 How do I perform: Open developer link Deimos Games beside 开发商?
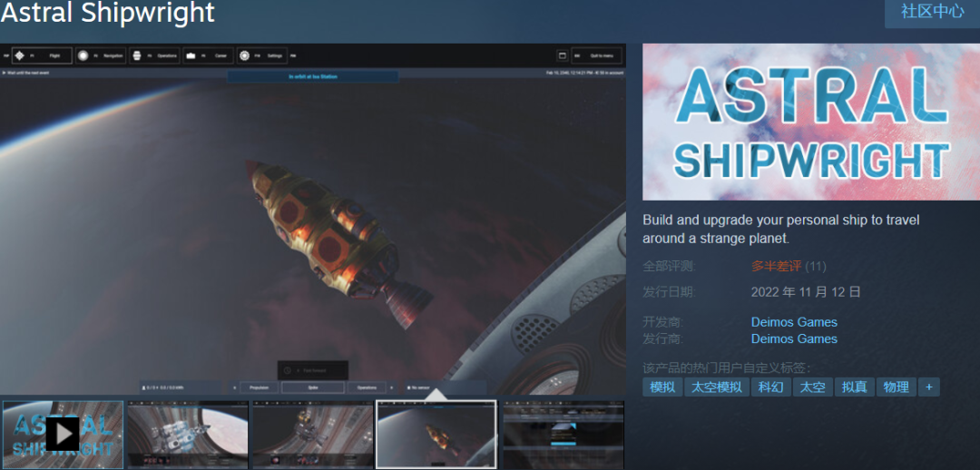(794, 322)
